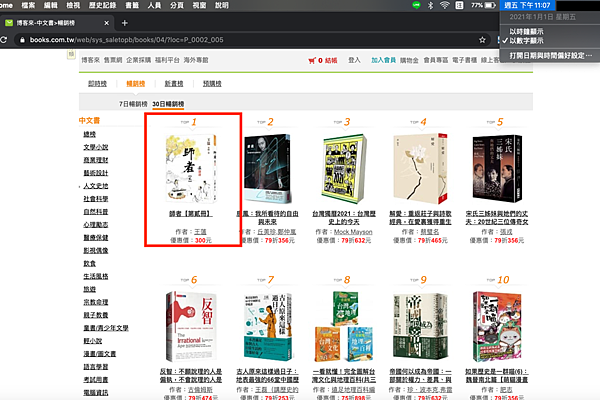
Task: Click the shopping cart icon
Action: 312,60
